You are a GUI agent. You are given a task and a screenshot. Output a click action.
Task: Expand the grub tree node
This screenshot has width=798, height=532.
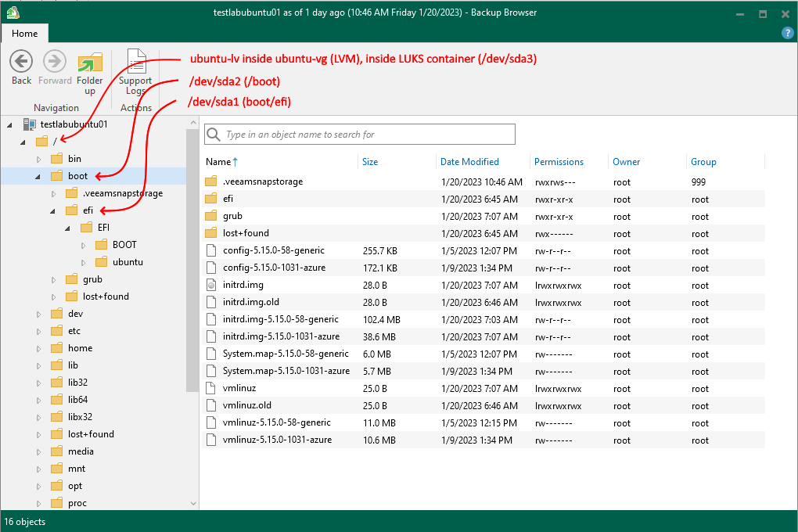coord(53,280)
